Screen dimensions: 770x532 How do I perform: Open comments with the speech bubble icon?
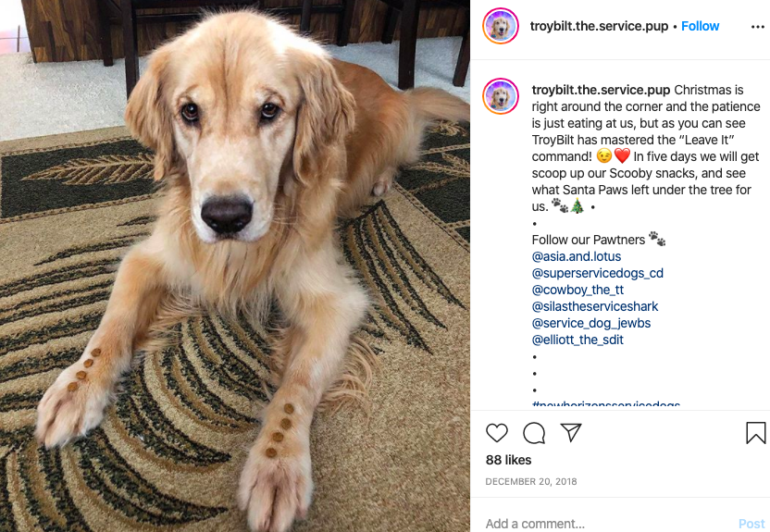coord(534,433)
